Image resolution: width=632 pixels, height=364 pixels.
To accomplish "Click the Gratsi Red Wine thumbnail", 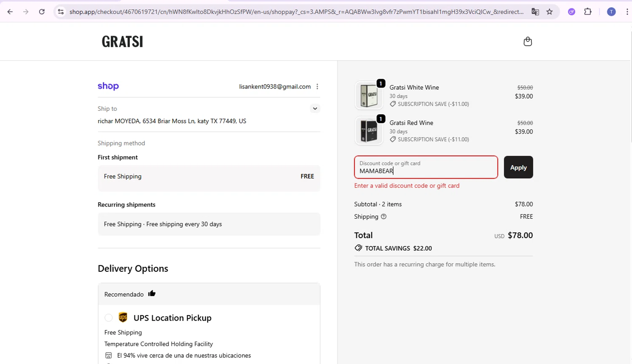I will [369, 131].
